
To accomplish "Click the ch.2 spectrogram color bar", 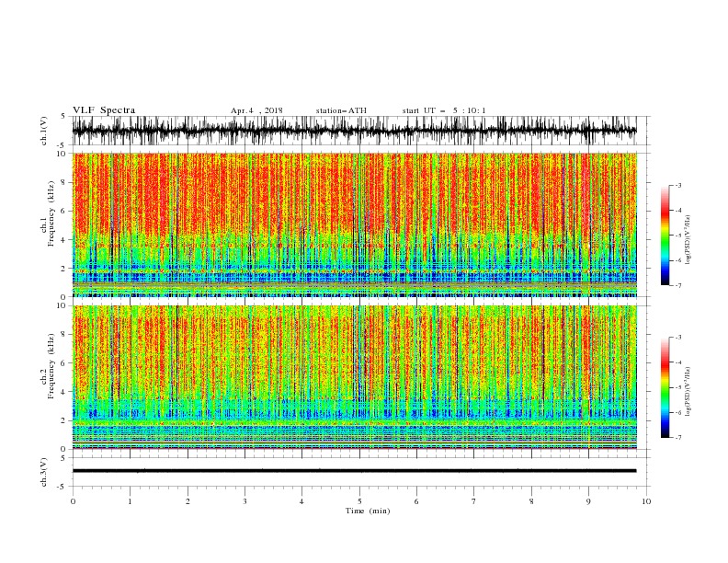I will pos(665,387).
